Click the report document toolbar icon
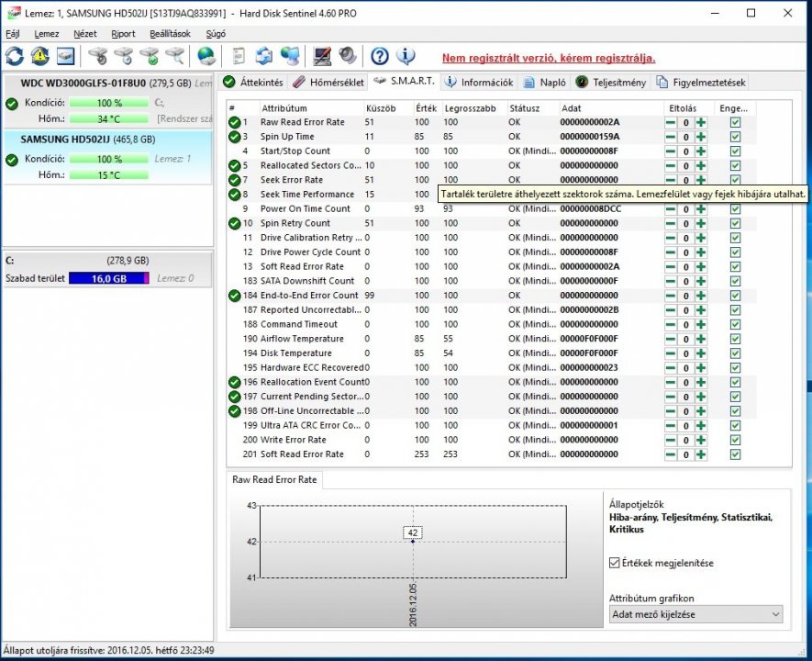Image resolution: width=812 pixels, height=661 pixels. click(239, 57)
